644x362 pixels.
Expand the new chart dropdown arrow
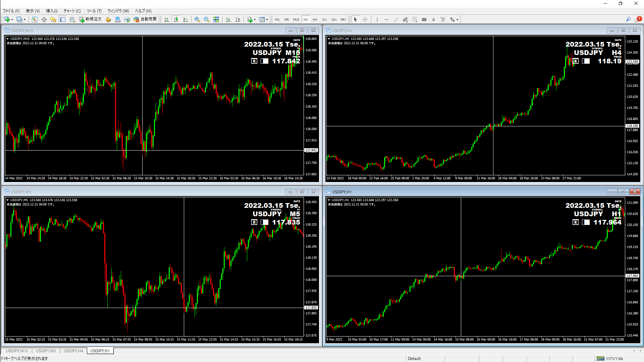pos(12,19)
